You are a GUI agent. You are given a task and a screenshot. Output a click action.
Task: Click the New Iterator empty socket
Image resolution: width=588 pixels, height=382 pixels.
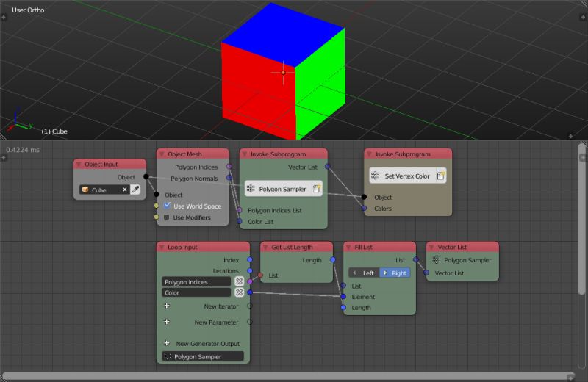tap(250, 306)
